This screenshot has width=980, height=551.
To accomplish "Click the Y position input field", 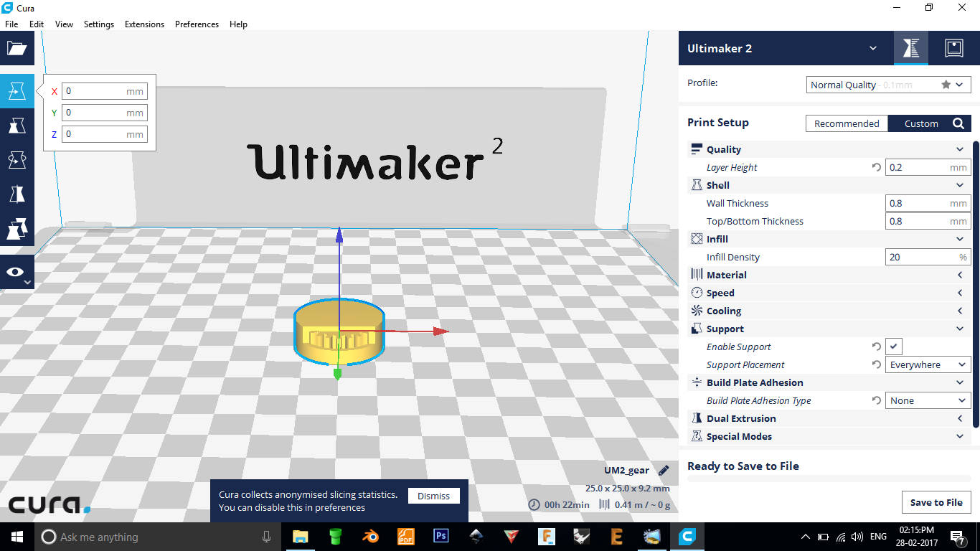I will tap(105, 113).
